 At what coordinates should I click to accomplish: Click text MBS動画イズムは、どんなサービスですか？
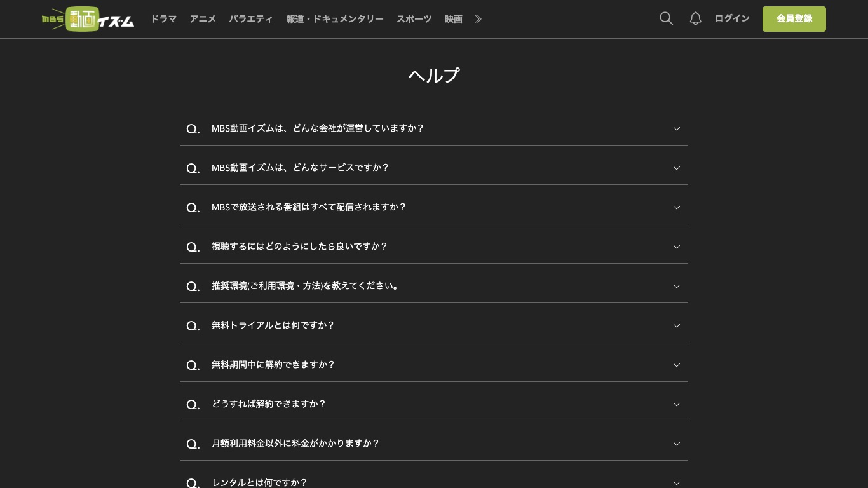point(301,168)
